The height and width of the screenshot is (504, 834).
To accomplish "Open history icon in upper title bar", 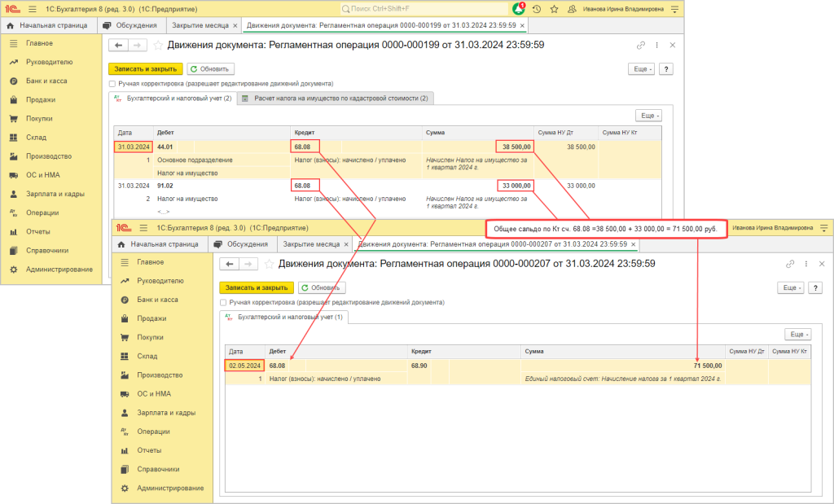I will pos(537,8).
